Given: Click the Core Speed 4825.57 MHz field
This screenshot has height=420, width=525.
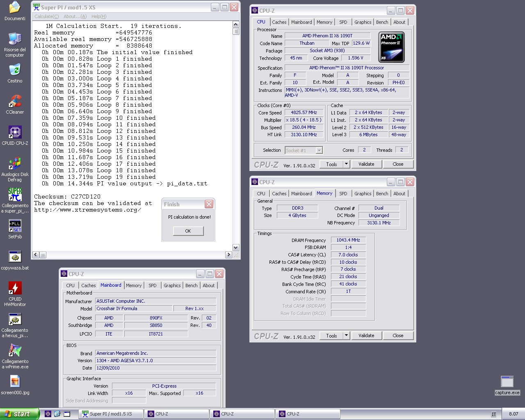Looking at the screenshot, I should click(x=304, y=112).
